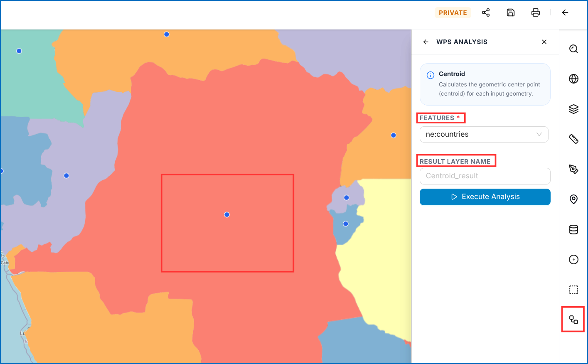Screen dimensions: 588x364
Task: Open the location pin tool
Action: [573, 199]
